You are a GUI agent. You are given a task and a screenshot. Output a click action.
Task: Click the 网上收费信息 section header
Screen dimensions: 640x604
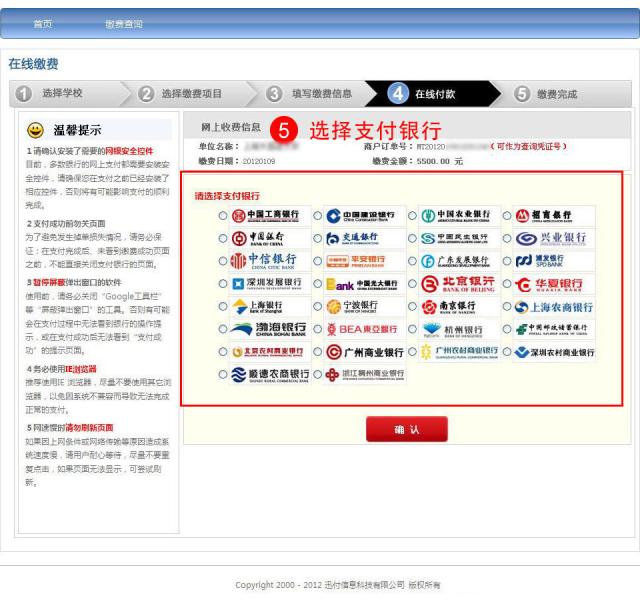coord(231,127)
